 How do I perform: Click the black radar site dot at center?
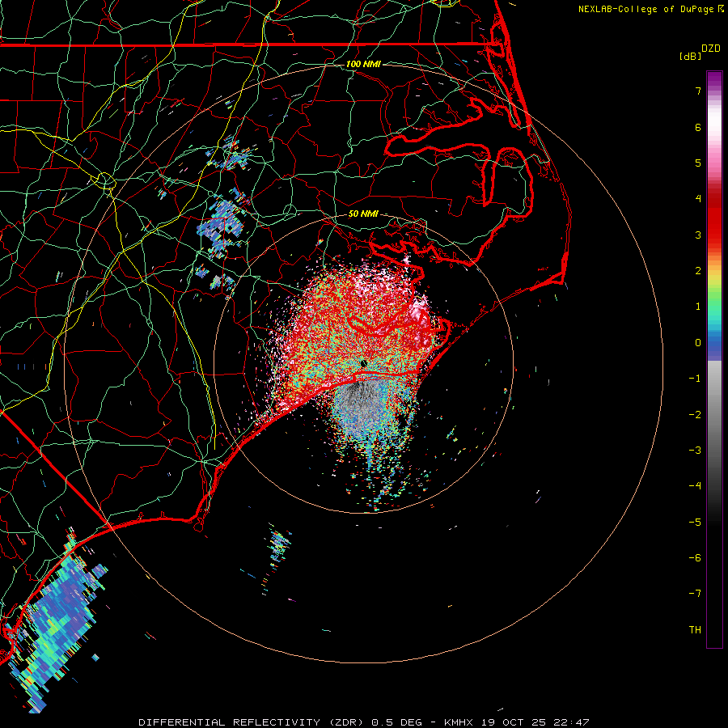tap(363, 363)
